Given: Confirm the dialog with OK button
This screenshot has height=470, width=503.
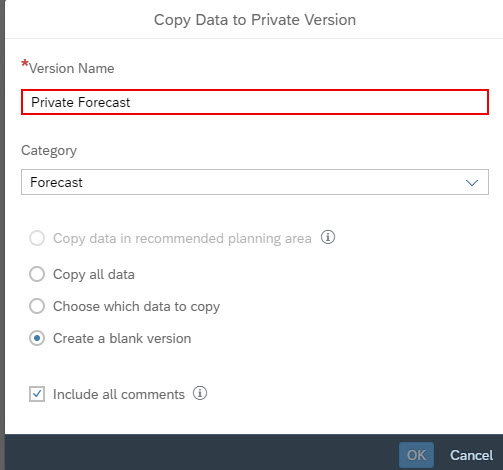Looking at the screenshot, I should pos(416,455).
